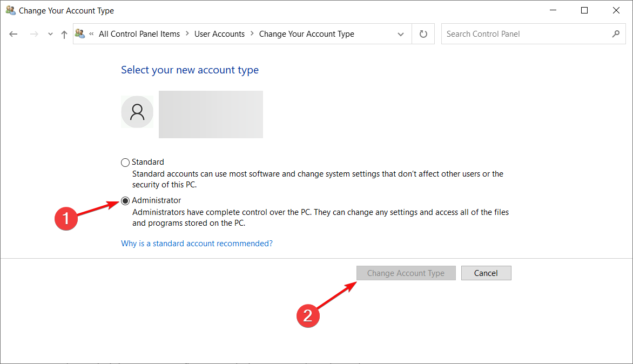Click the Back navigation arrow
The height and width of the screenshot is (364, 633).
coord(14,34)
